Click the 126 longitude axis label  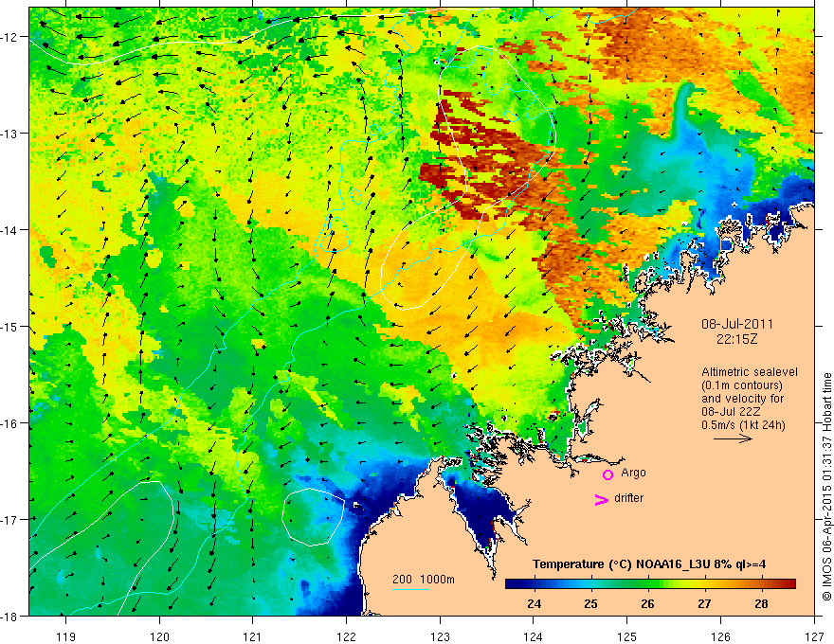point(720,636)
